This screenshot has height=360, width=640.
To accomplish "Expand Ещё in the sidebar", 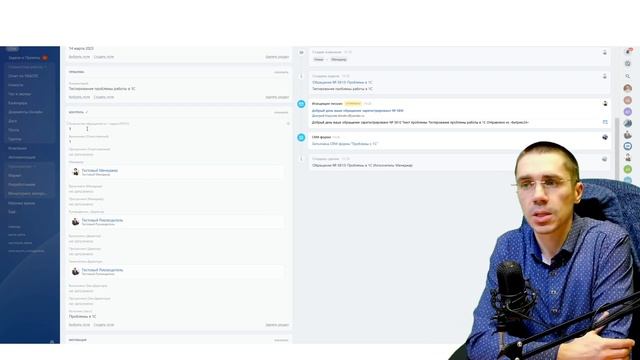I will (11, 212).
